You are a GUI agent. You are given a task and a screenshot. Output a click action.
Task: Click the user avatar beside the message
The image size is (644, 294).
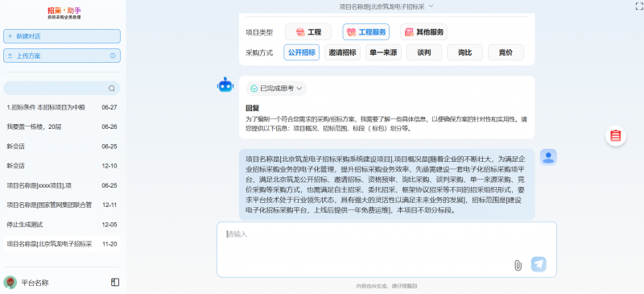(548, 157)
